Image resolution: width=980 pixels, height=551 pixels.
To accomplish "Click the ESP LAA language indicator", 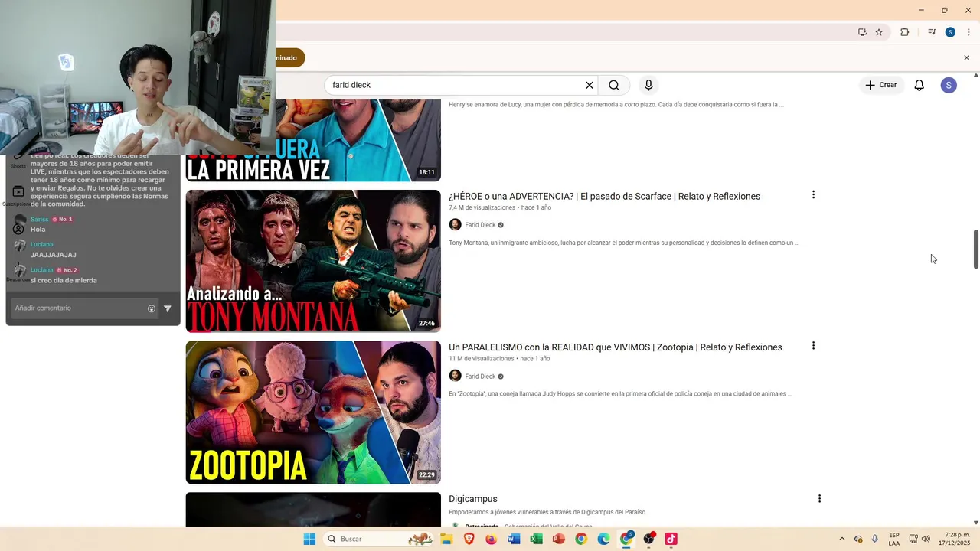I will [894, 539].
